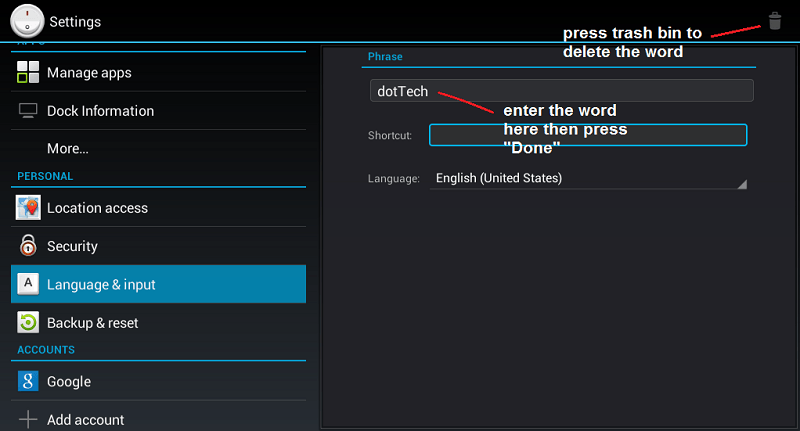Click the Dock Information monitor icon
Screen dimensions: 800x431
coord(28,110)
